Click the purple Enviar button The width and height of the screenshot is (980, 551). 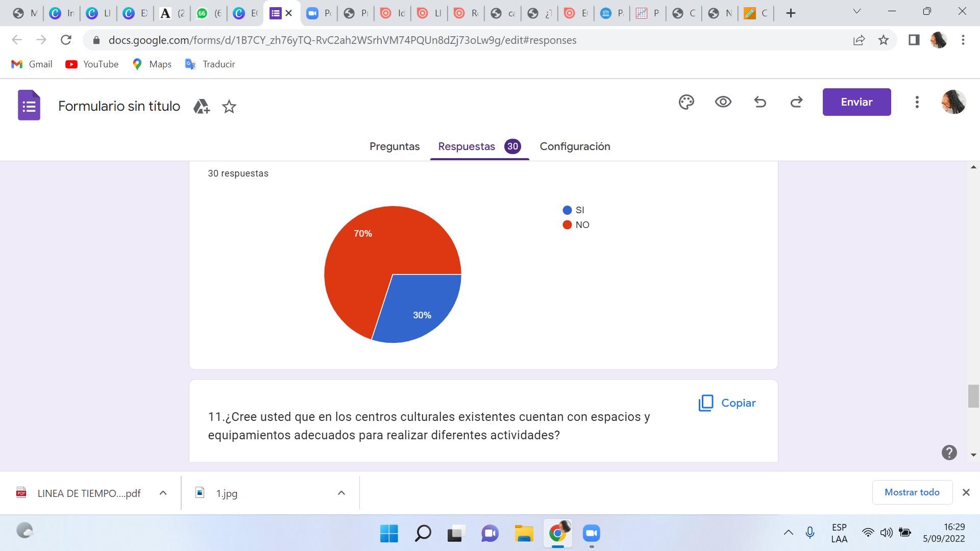click(856, 102)
